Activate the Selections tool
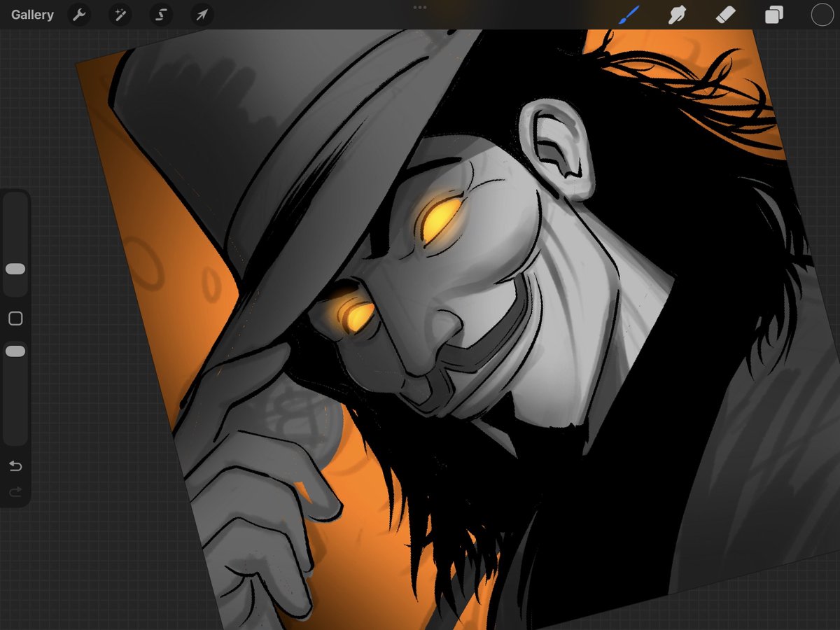The width and height of the screenshot is (840, 630). pyautogui.click(x=160, y=15)
